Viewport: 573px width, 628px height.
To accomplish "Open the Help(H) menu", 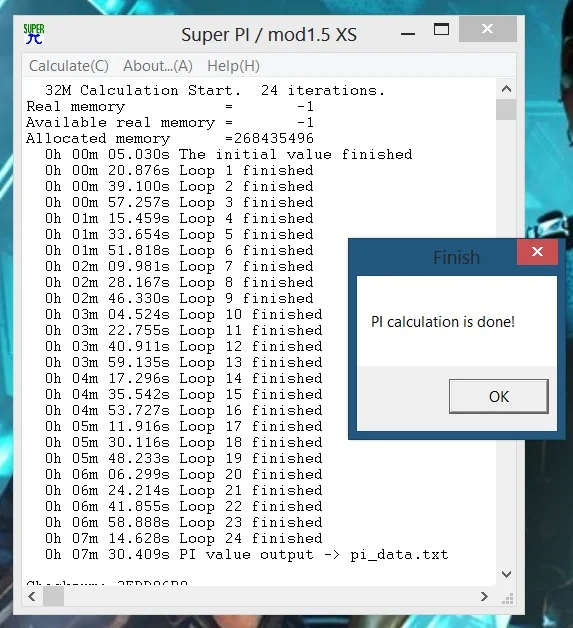I will [x=233, y=66].
